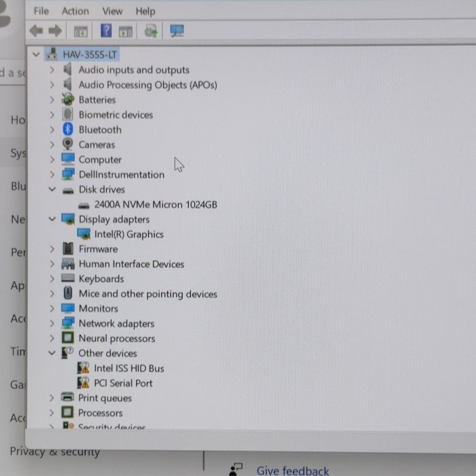Screen dimensions: 476x476
Task: Open Privacy & security in Settings window
Action: pyautogui.click(x=55, y=452)
